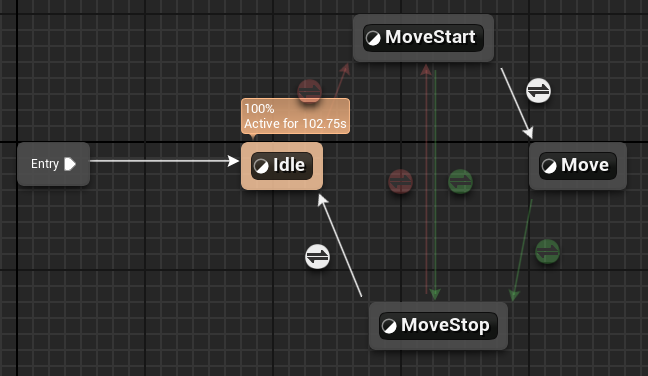Image resolution: width=648 pixels, height=376 pixels.
Task: Select the Entry node
Action: (53, 164)
